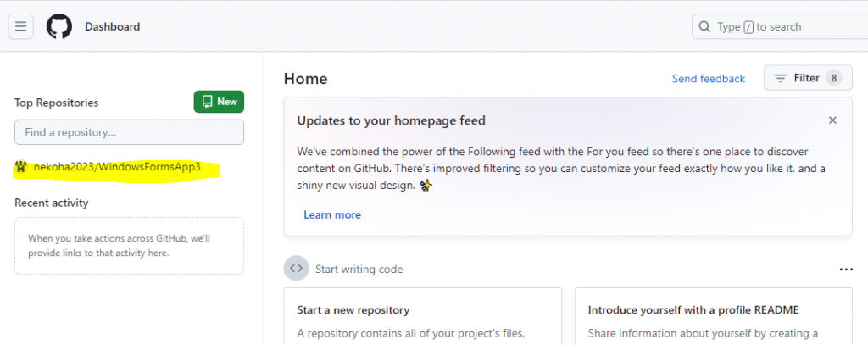Open nekoha2023/WindowsFormsApp3 repository link
Viewport: 868px width, 345px height.
pyautogui.click(x=117, y=167)
